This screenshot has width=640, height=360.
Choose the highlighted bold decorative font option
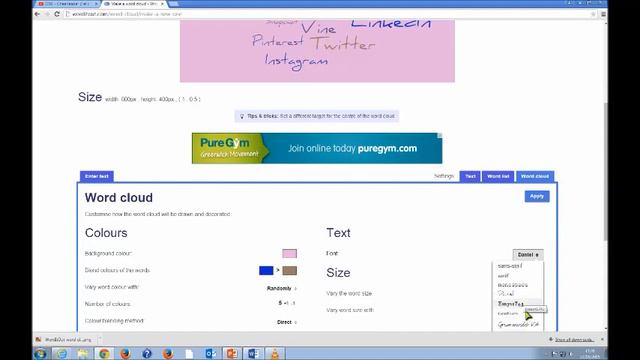511,304
